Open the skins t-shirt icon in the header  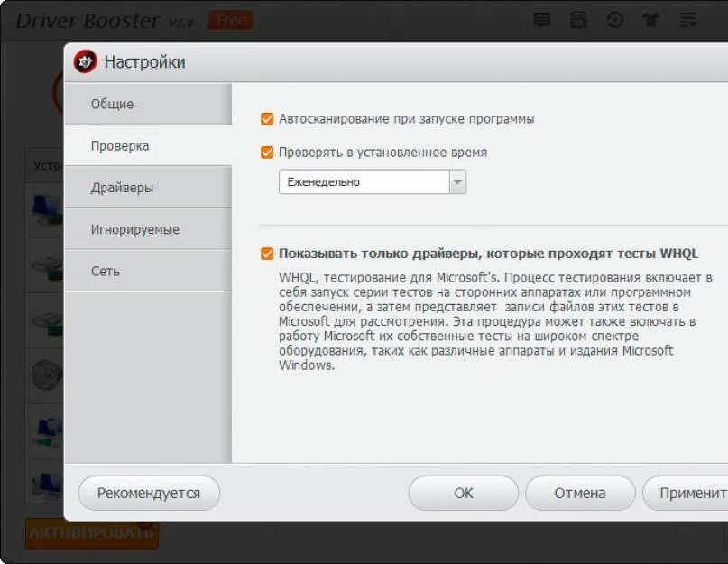(x=651, y=20)
